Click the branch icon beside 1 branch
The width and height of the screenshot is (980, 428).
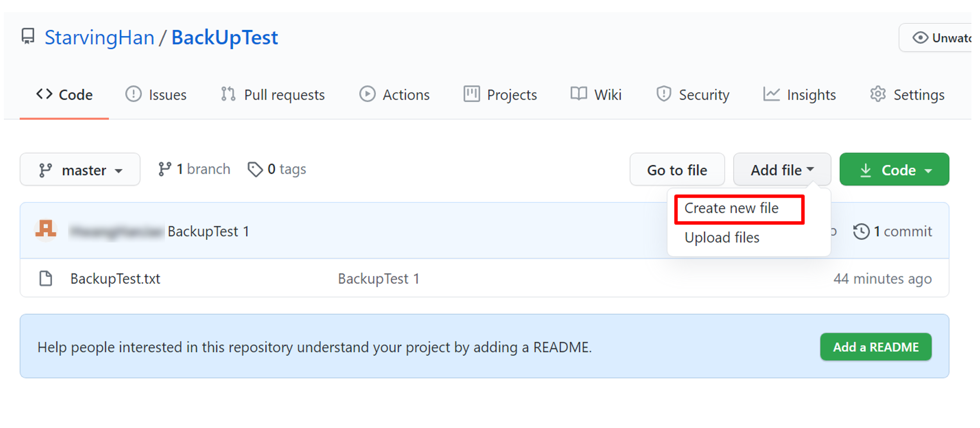click(164, 169)
